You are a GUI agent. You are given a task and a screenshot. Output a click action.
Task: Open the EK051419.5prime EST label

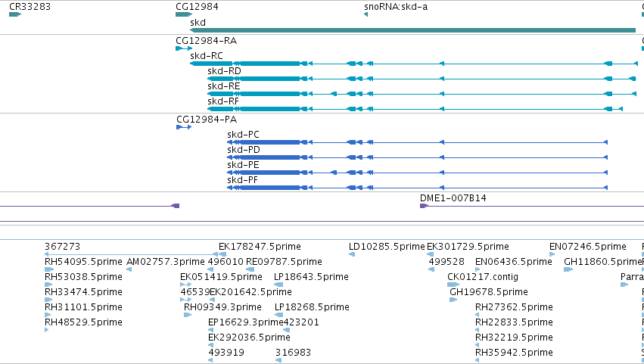(x=221, y=277)
